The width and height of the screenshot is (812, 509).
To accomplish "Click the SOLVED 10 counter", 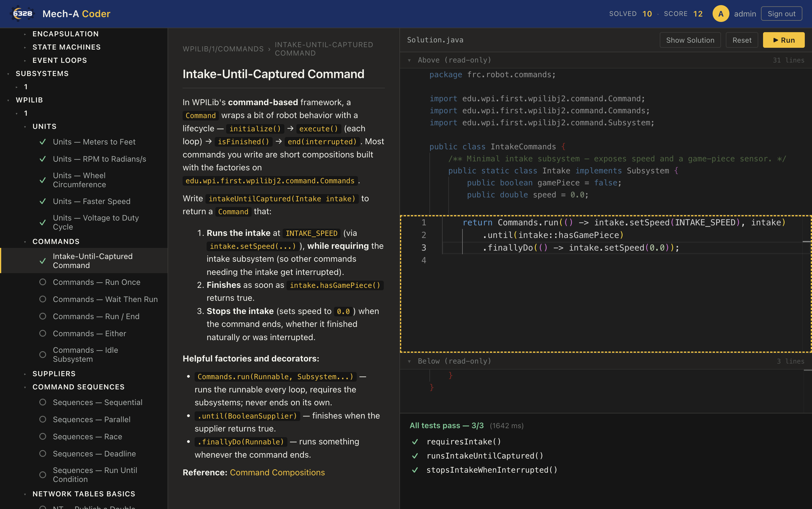I will [x=630, y=14].
